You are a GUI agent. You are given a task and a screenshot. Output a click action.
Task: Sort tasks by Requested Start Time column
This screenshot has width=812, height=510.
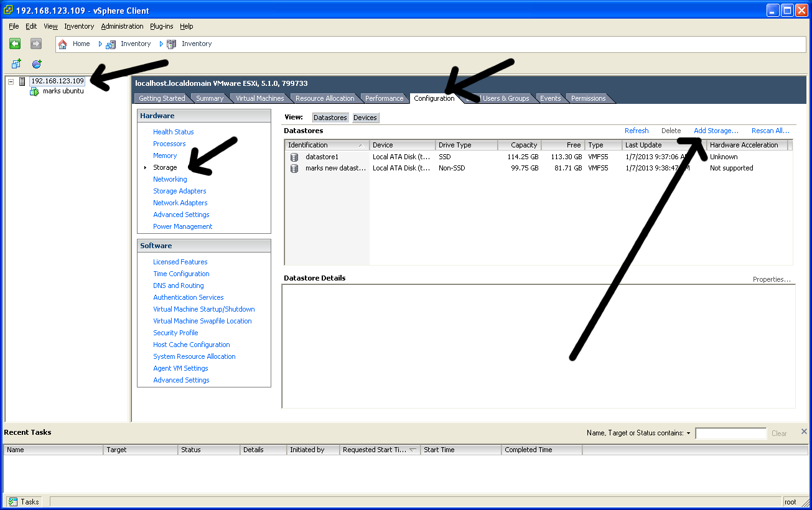[x=380, y=450]
